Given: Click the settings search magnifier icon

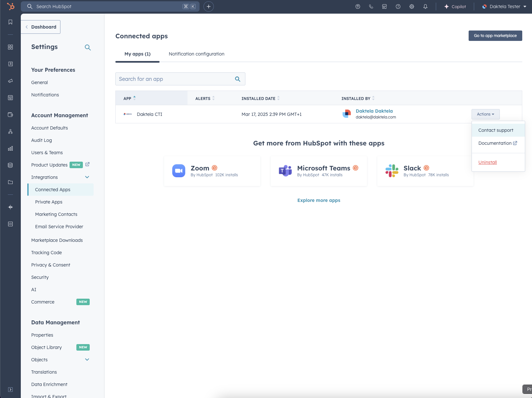Looking at the screenshot, I should tap(87, 47).
